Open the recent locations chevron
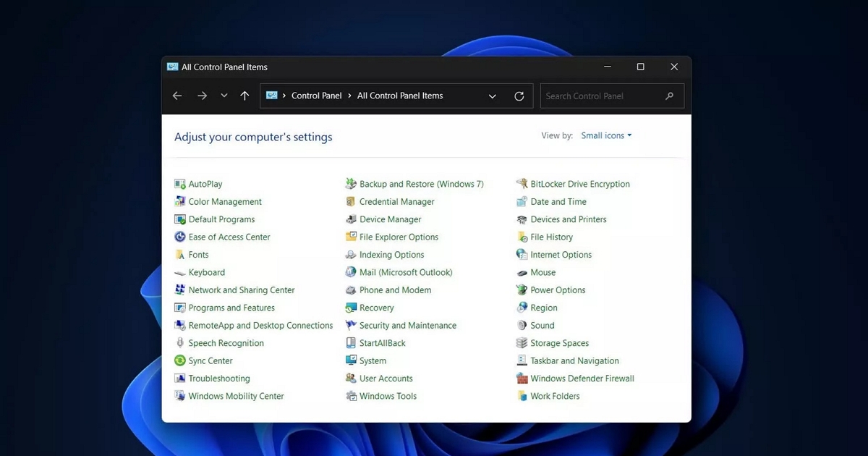The image size is (868, 456). (224, 96)
